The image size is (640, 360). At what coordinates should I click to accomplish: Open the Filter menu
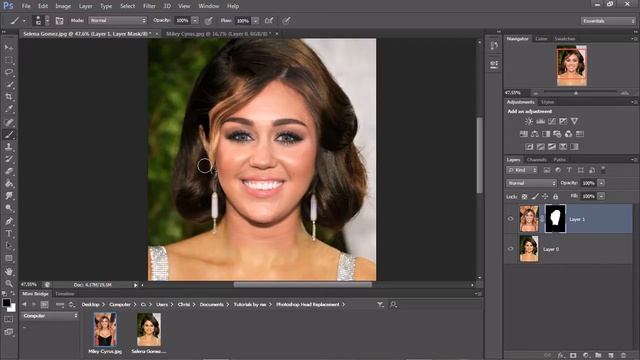[149, 6]
